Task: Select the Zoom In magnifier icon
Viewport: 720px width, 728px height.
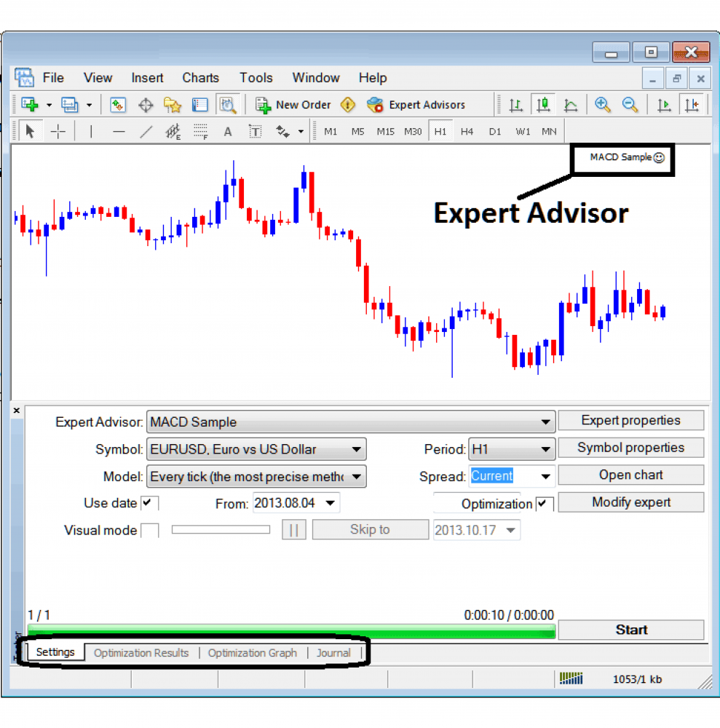Action: point(604,104)
